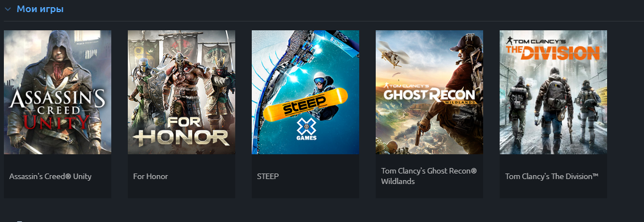
Task: Click the For Honor title label
Action: [x=151, y=176]
